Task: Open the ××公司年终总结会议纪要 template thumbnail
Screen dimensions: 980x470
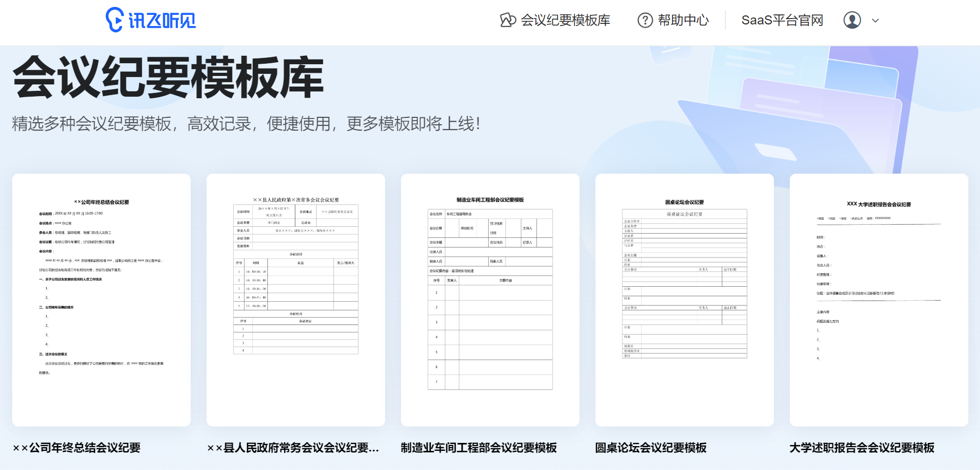Action: [x=101, y=300]
